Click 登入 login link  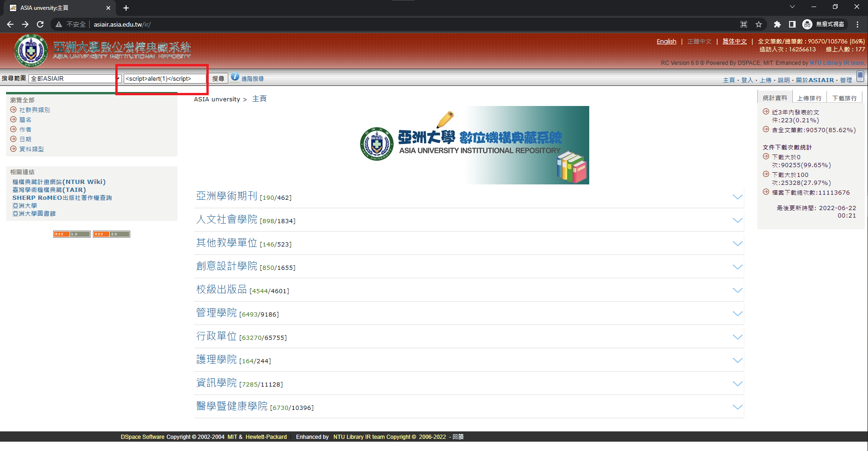pos(747,80)
